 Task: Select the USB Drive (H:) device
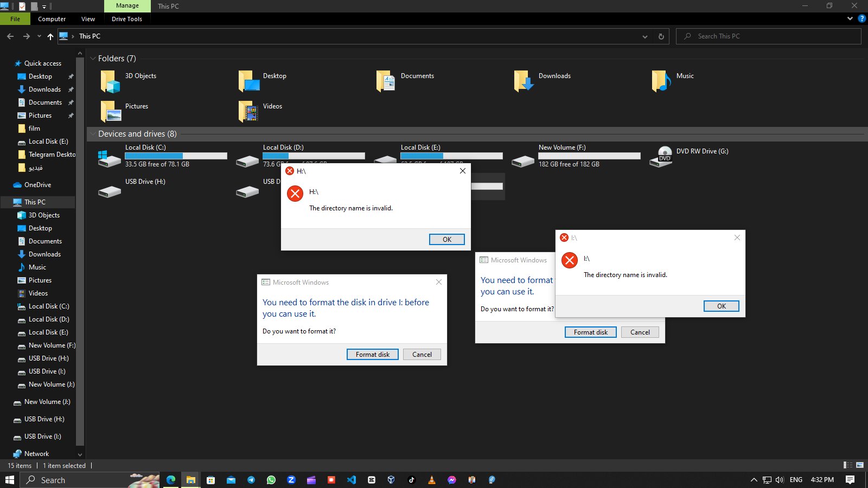coord(145,182)
